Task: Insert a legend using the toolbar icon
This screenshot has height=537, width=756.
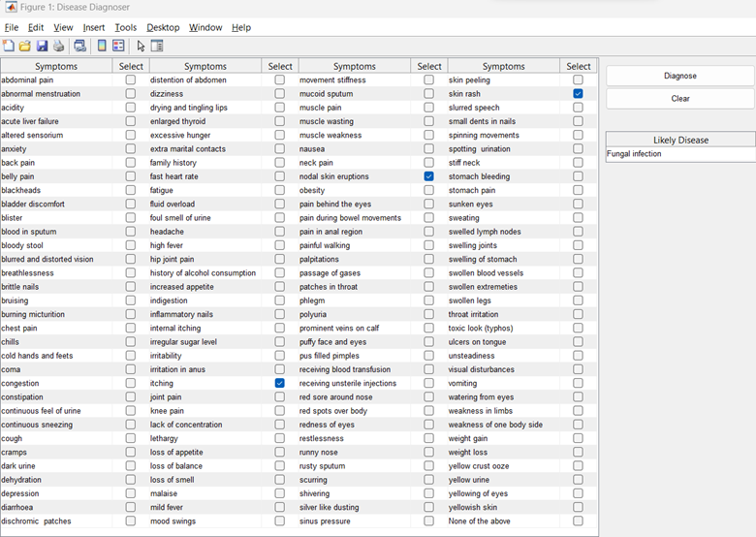Action: click(118, 46)
